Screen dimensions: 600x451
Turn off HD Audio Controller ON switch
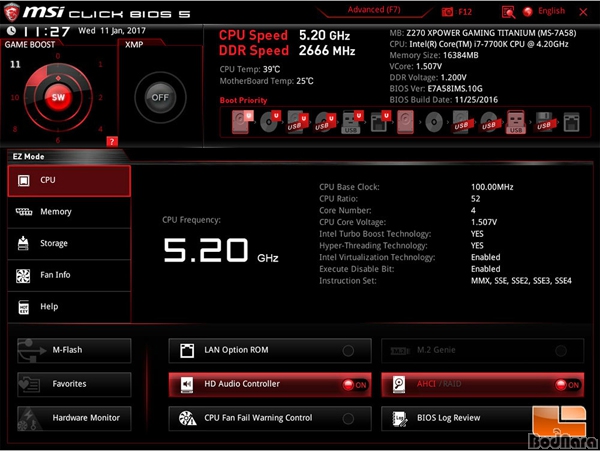pyautogui.click(x=355, y=385)
